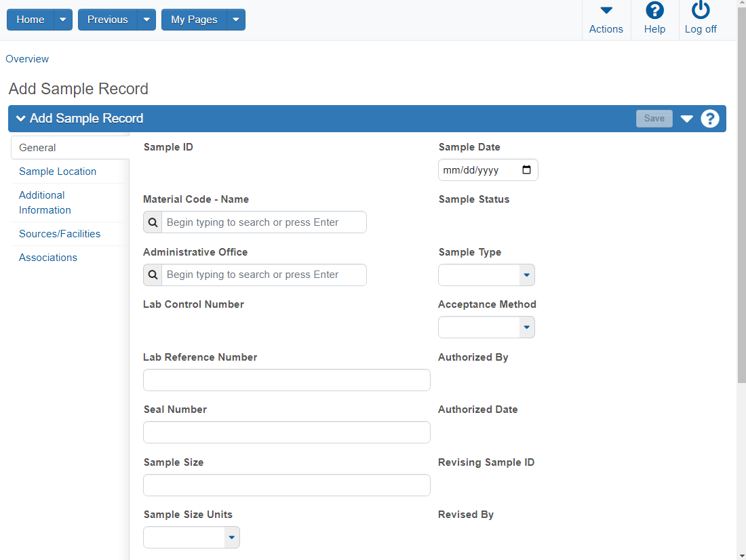746x560 pixels.
Task: Click the Lab Reference Number field
Action: [287, 380]
